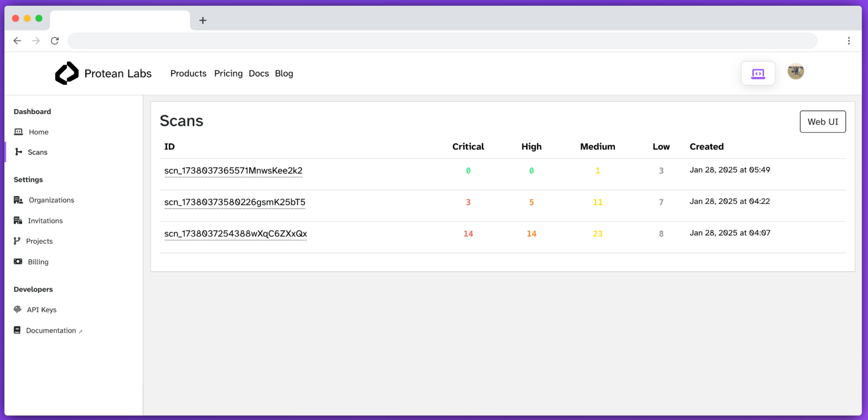868x420 pixels.
Task: Click medium count 1 in first scan
Action: point(598,170)
